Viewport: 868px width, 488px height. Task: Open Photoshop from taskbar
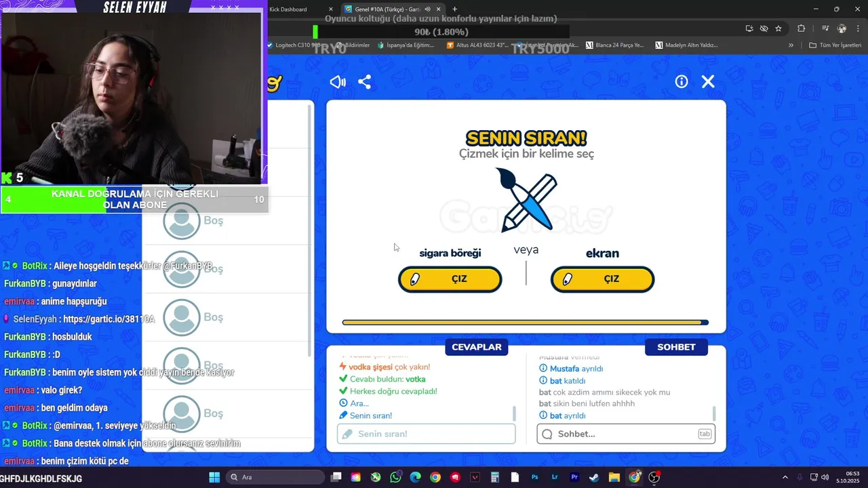(x=534, y=477)
